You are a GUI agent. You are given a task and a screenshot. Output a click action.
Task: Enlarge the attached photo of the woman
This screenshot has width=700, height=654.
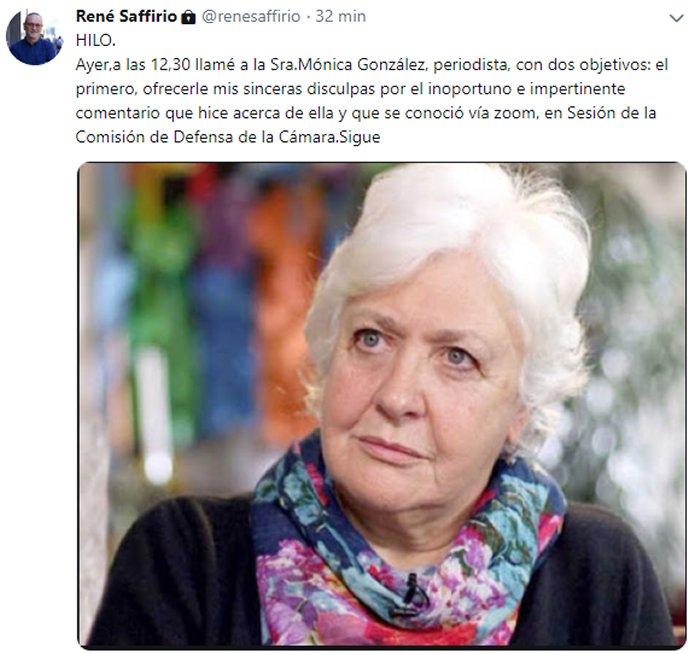pyautogui.click(x=382, y=405)
